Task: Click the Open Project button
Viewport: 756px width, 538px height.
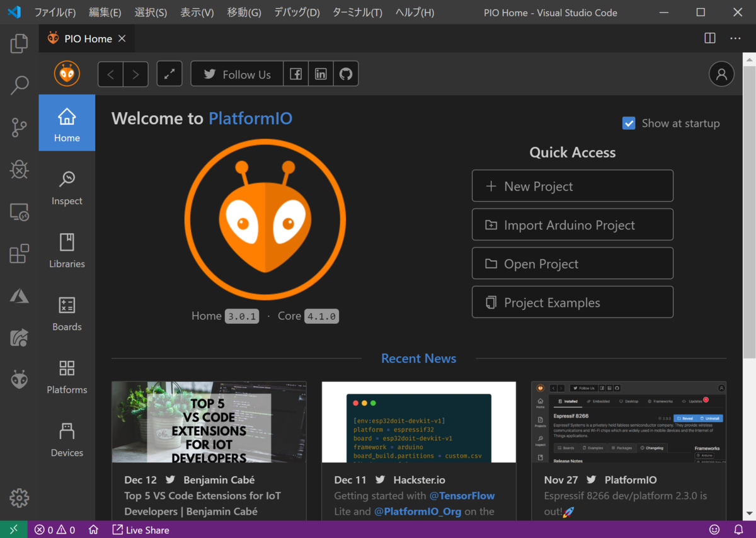Action: (573, 263)
